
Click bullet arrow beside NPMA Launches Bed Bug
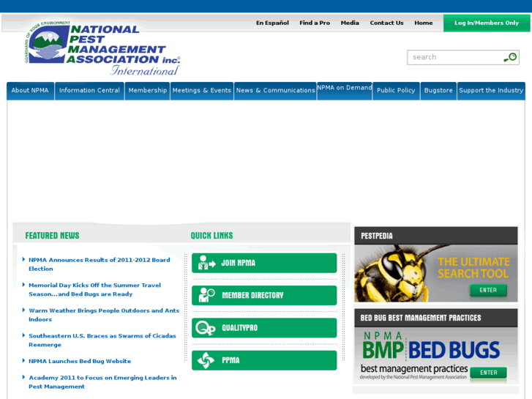pyautogui.click(x=23, y=361)
